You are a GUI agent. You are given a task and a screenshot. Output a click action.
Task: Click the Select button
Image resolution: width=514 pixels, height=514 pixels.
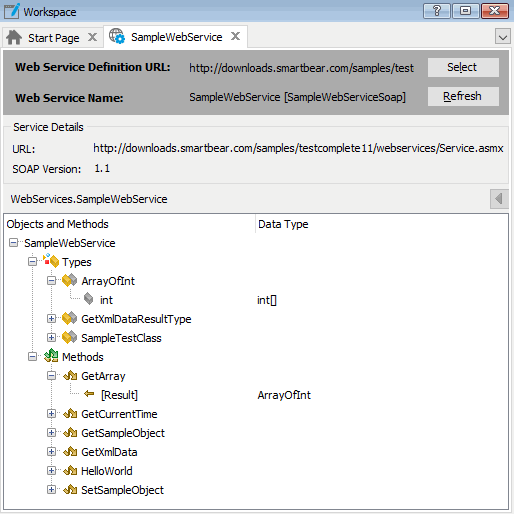coord(463,67)
